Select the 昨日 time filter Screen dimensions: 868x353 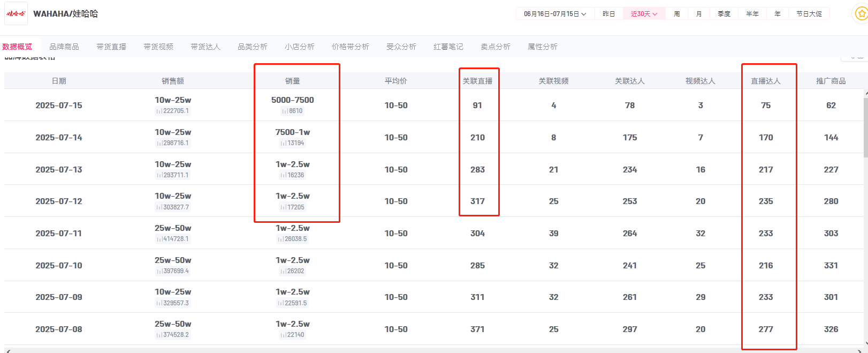coord(608,14)
